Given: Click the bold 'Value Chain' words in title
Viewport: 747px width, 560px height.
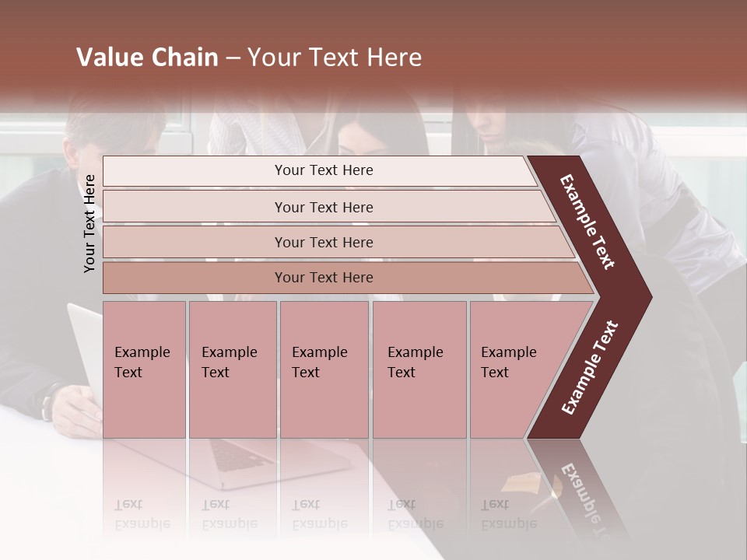Looking at the screenshot, I should 147,57.
